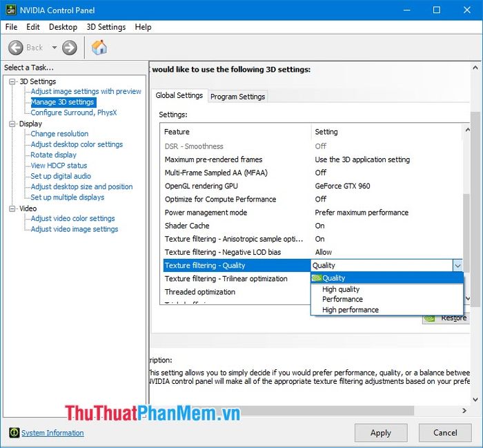This screenshot has height=448, width=483.
Task: Collapse the 3D Settings tree node
Action: pos(12,81)
